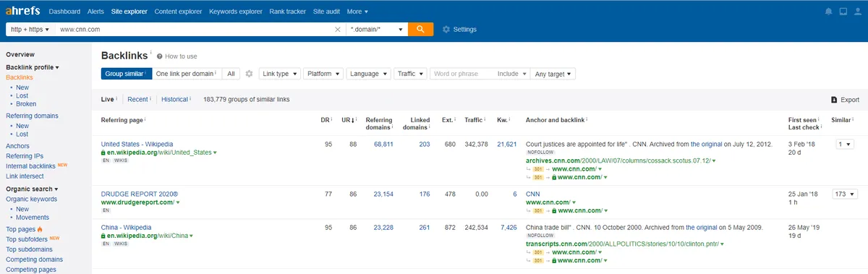Open the *.domain/* mode dropdown
This screenshot has height=274, width=868.
pyautogui.click(x=376, y=30)
